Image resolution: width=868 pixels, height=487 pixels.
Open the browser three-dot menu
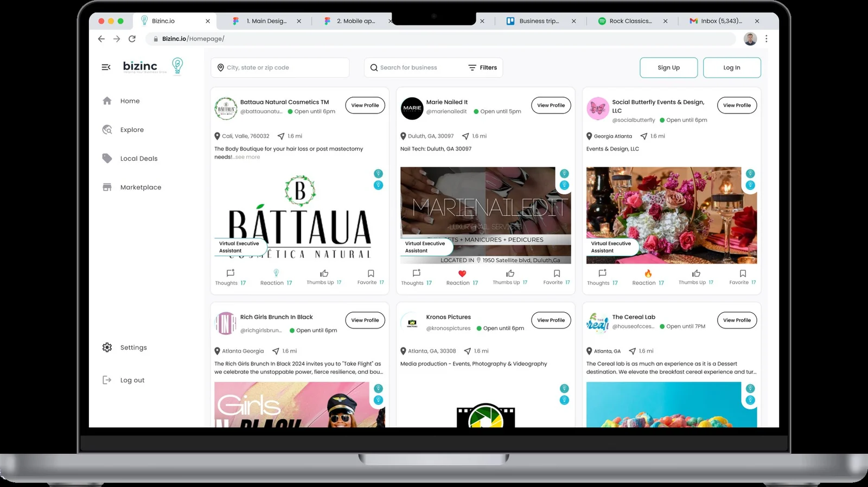tap(766, 39)
